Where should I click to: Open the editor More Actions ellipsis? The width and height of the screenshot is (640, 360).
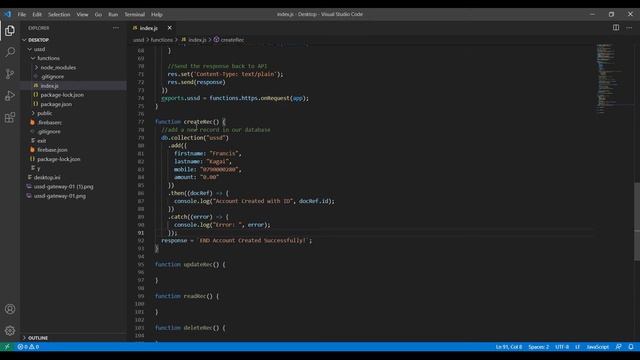point(629,28)
